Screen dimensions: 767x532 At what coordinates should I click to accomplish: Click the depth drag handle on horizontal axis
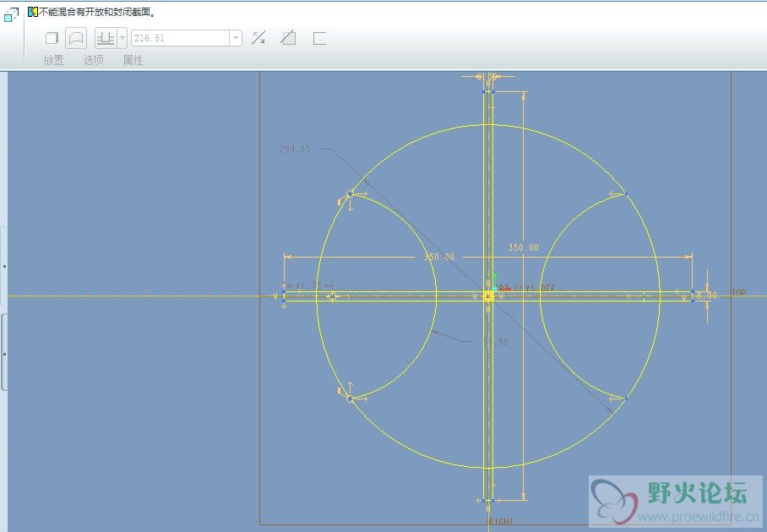(333, 296)
